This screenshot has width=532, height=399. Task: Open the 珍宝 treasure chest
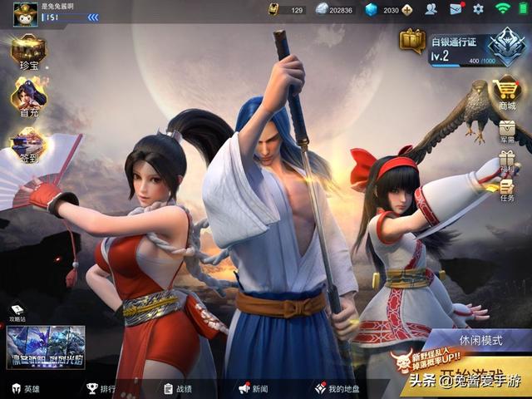[x=28, y=52]
